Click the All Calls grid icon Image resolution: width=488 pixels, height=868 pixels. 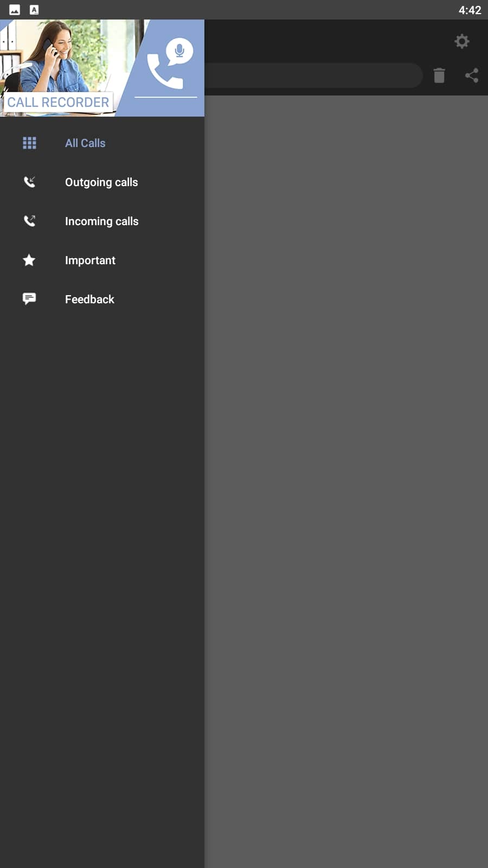(29, 143)
